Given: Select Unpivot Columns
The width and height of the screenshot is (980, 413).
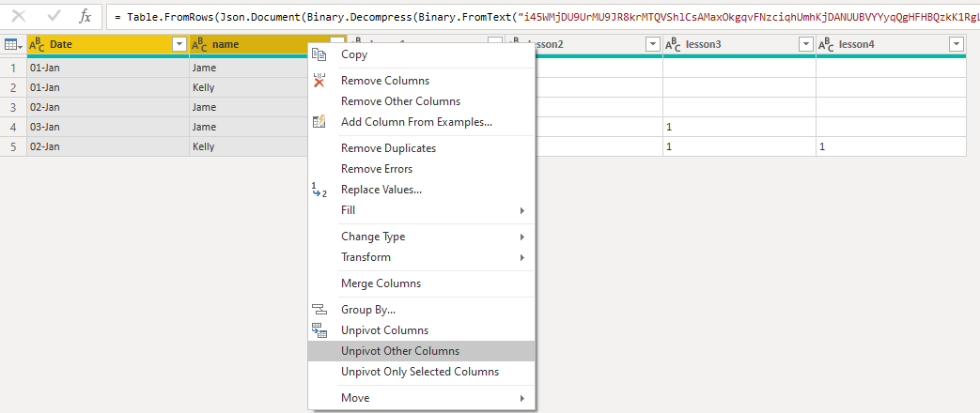Looking at the screenshot, I should [x=421, y=329].
